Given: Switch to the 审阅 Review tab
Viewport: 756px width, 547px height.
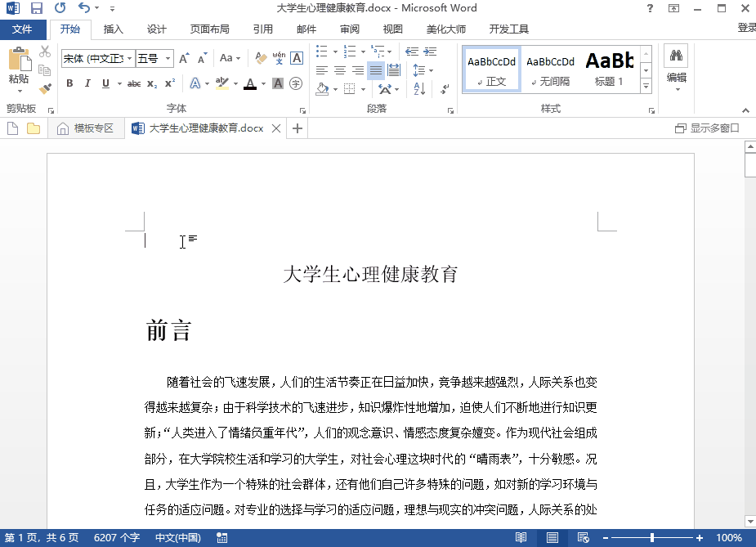Looking at the screenshot, I should click(350, 29).
